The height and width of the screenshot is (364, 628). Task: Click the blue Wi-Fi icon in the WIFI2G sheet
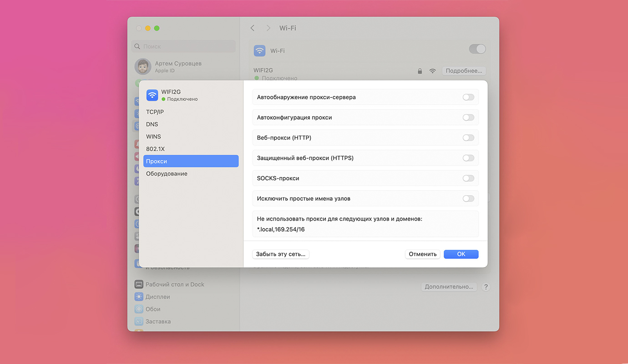coord(152,95)
